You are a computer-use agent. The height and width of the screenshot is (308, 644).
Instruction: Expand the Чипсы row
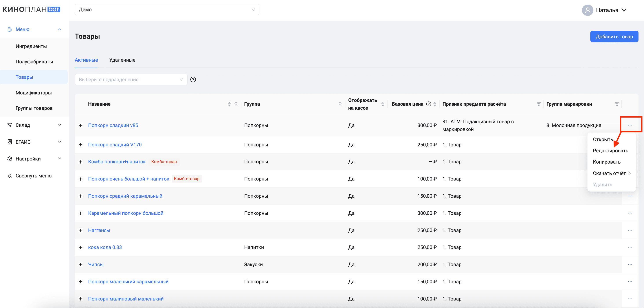pyautogui.click(x=81, y=264)
